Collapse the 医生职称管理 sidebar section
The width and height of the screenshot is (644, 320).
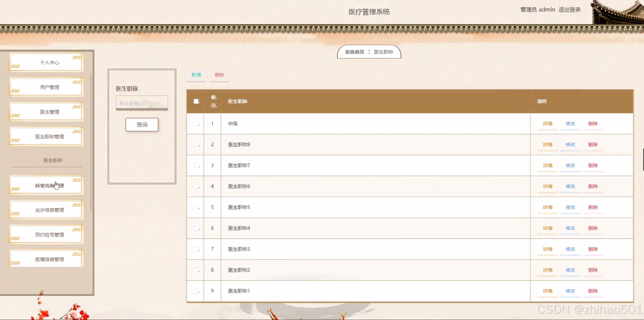(x=49, y=137)
